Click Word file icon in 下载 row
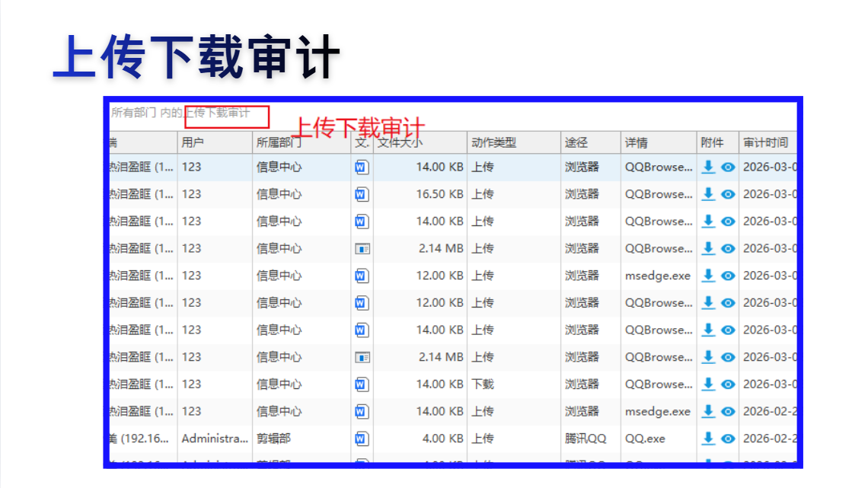Viewport: 868px width, 488px height. click(362, 384)
